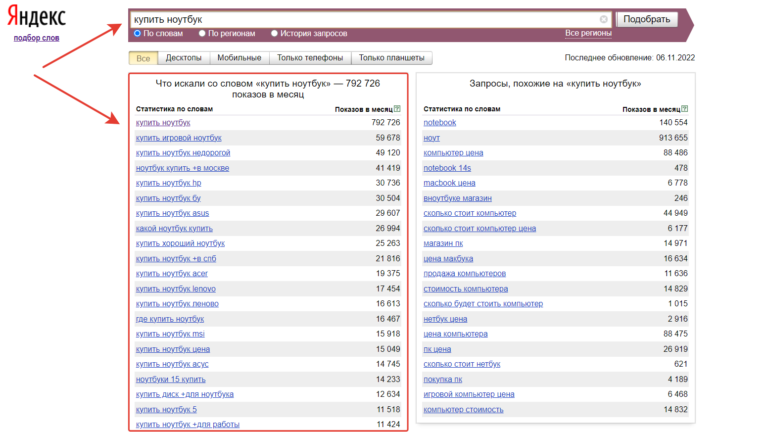Switch to the 'Десктопы' tab

[x=183, y=58]
